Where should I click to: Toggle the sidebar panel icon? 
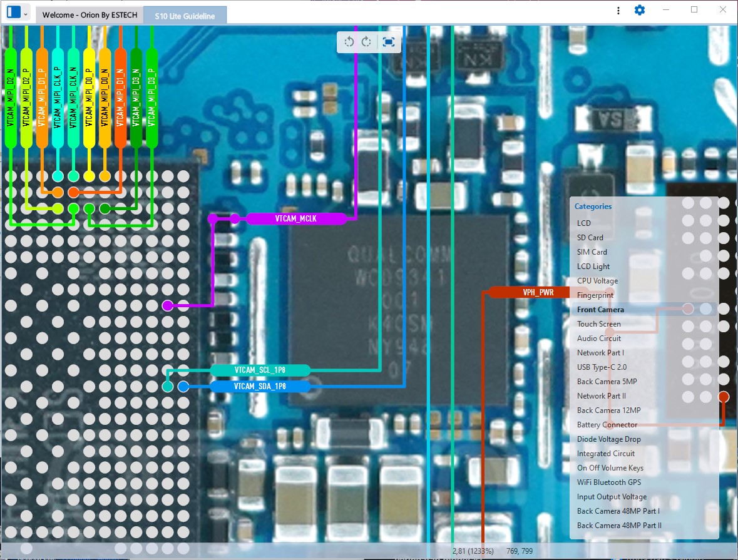13,13
